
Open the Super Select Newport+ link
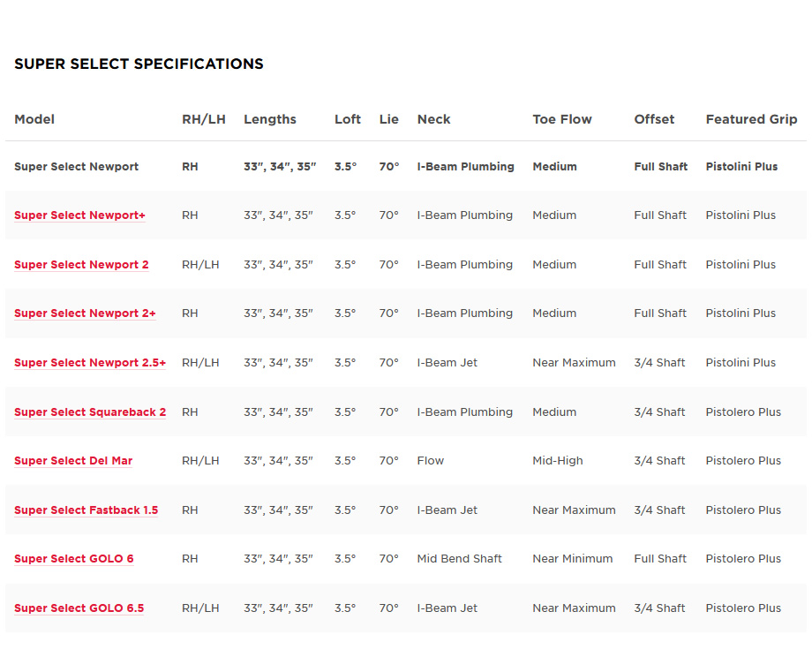(79, 215)
